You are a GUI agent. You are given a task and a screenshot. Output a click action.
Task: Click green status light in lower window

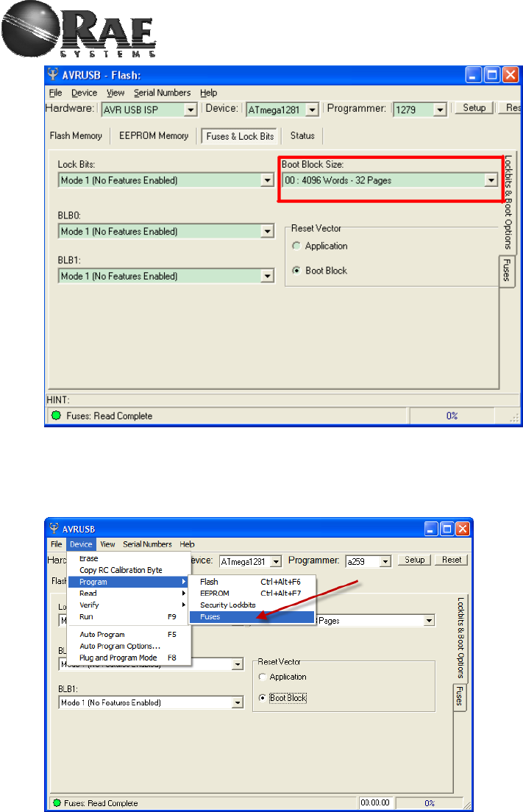[57, 802]
